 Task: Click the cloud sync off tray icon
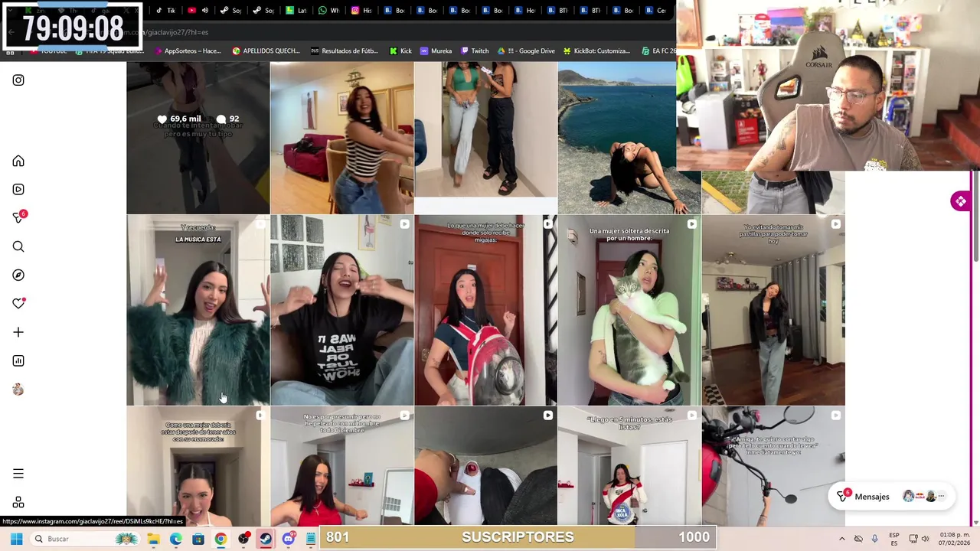(858, 540)
